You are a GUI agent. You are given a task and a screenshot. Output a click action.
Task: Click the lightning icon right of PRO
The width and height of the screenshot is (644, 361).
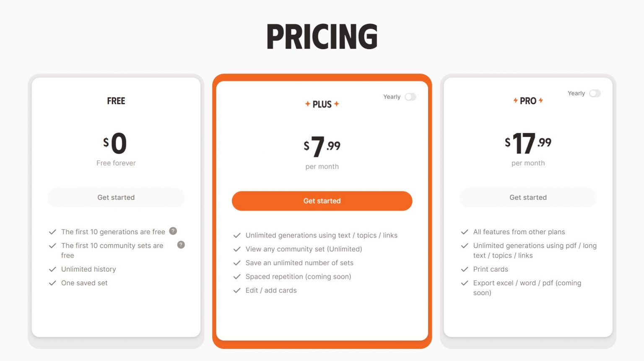(541, 100)
